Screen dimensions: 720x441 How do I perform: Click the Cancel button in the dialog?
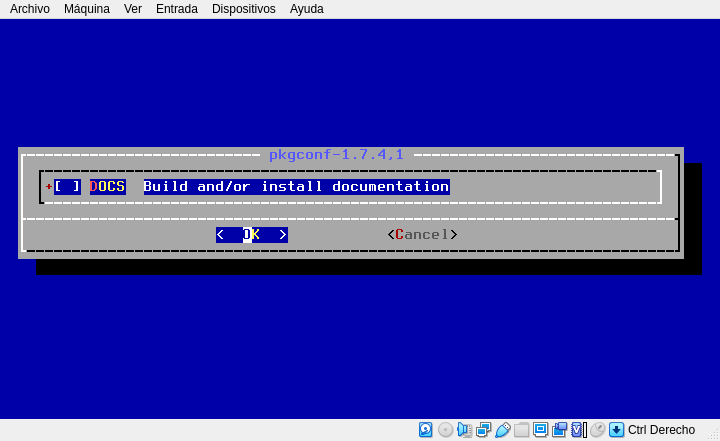[x=422, y=235]
